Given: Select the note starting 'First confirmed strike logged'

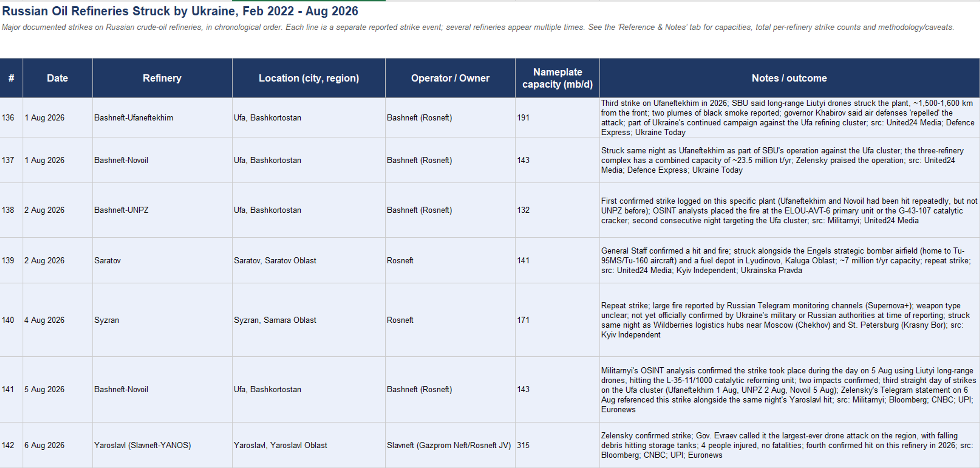Looking at the screenshot, I should click(x=789, y=210).
